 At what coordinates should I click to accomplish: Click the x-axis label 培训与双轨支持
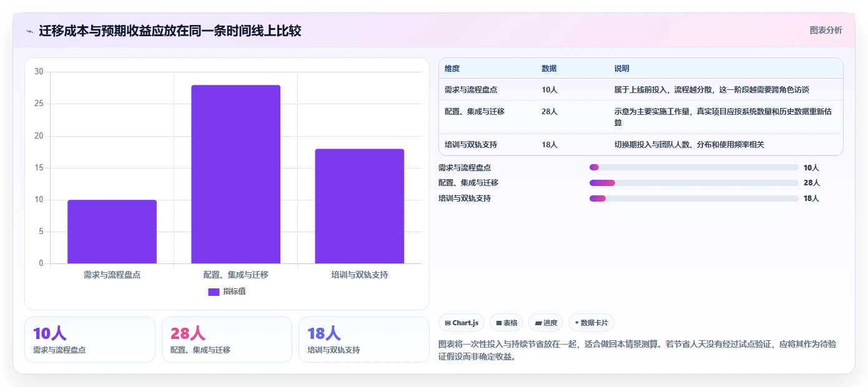pos(359,275)
